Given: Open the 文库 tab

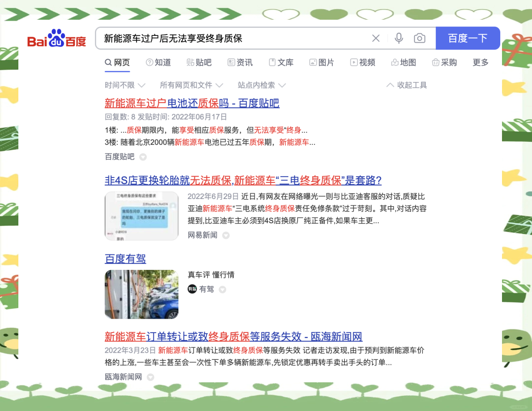Looking at the screenshot, I should point(281,62).
